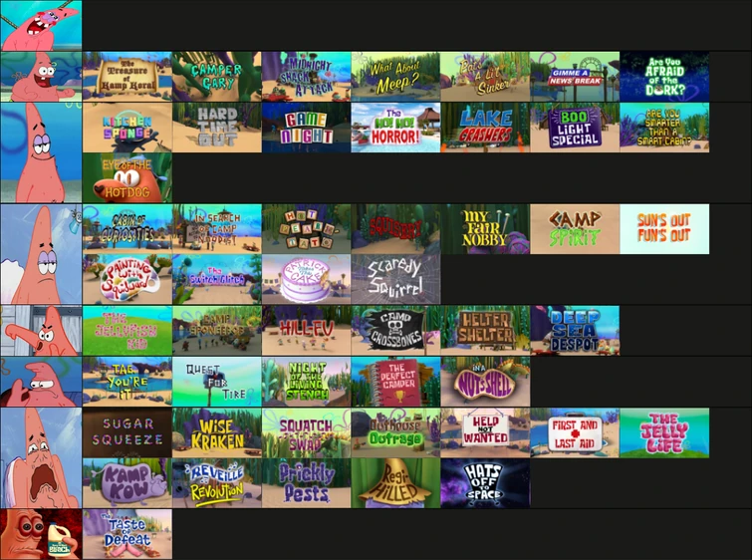Click the Pat's A Li'l Sinker thumbnail
752x560 pixels.
[x=485, y=77]
